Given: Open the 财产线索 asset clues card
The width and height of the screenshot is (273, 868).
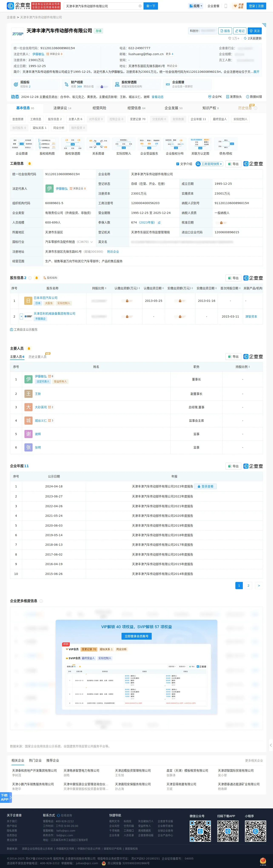Looking at the screenshot, I should coord(86,84).
